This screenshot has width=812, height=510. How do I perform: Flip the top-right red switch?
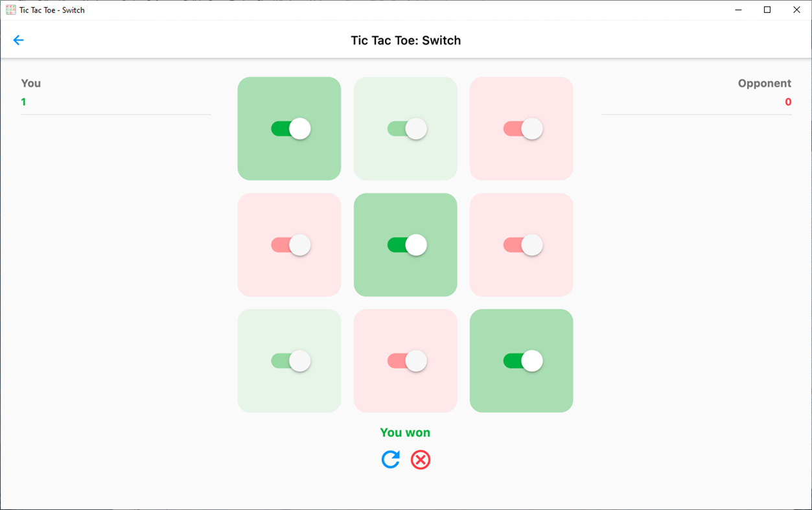click(x=521, y=128)
